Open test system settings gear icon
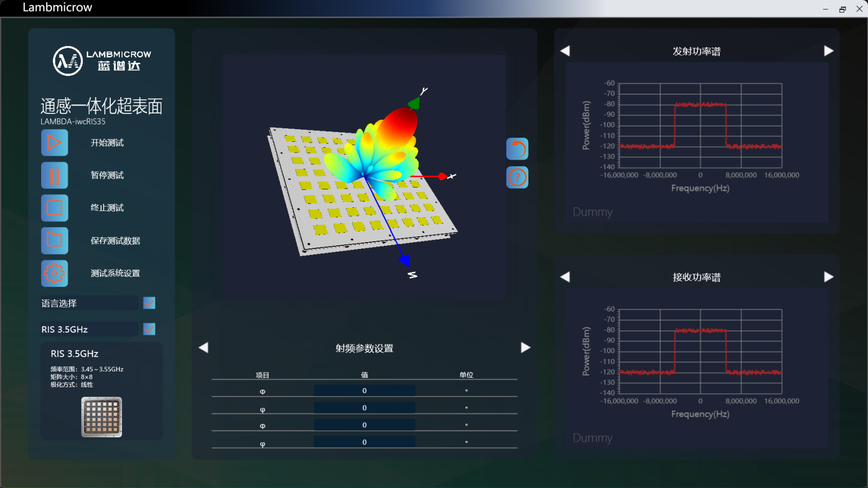Viewport: 868px width, 488px height. [54, 273]
